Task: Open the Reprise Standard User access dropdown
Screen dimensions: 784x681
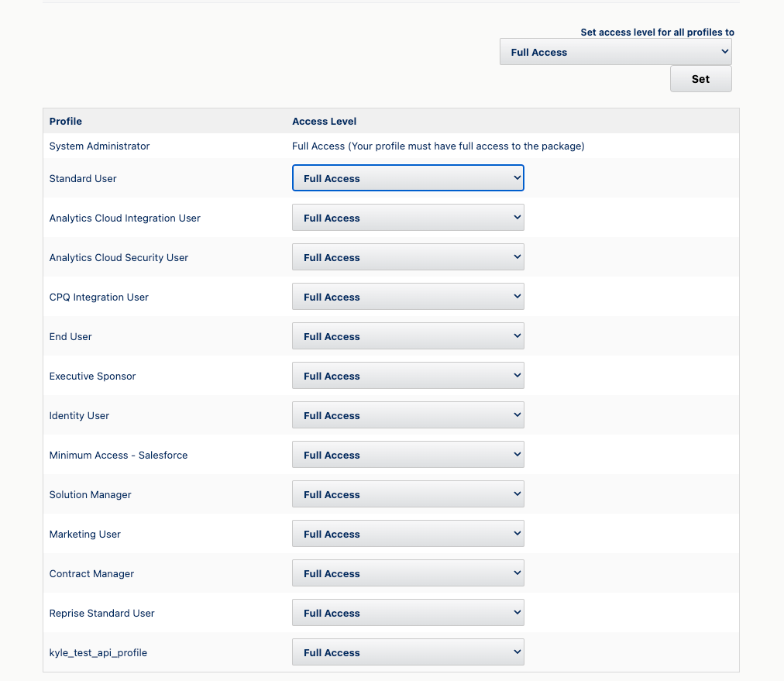Action: tap(408, 612)
